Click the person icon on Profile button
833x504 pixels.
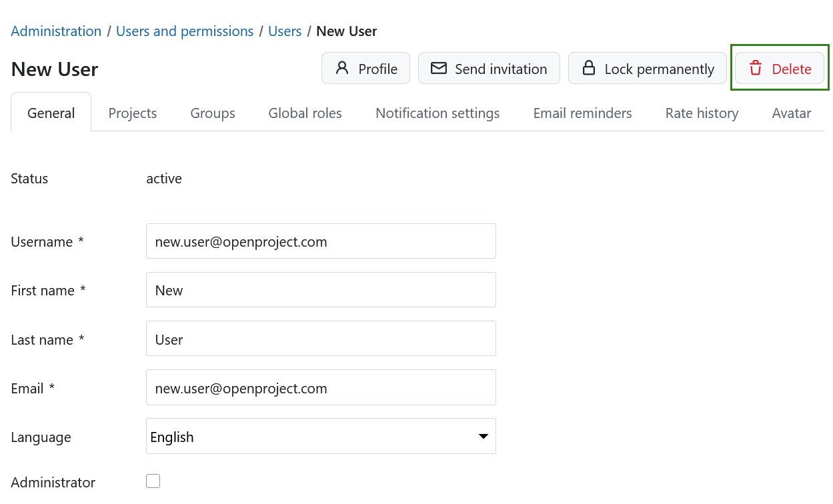point(342,68)
